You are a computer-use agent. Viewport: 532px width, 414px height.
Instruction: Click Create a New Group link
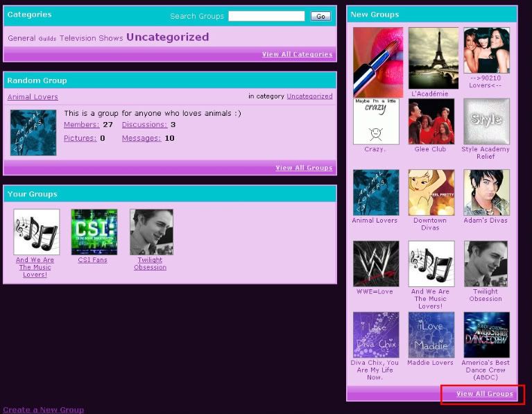[44, 410]
